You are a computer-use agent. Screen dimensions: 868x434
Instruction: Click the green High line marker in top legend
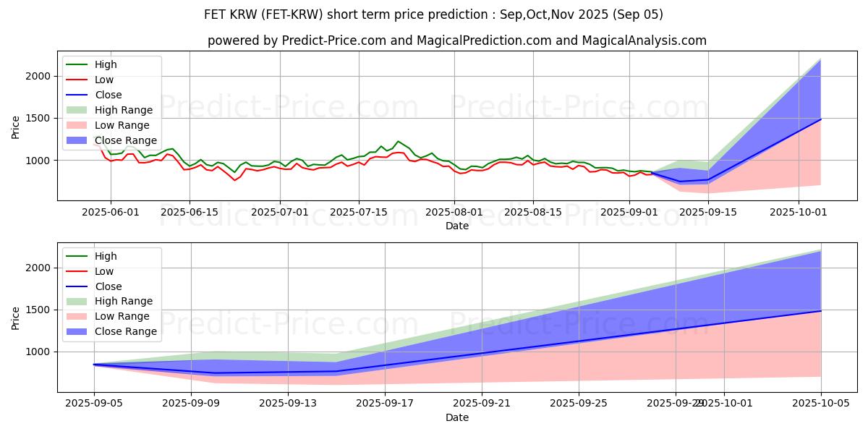coord(77,65)
